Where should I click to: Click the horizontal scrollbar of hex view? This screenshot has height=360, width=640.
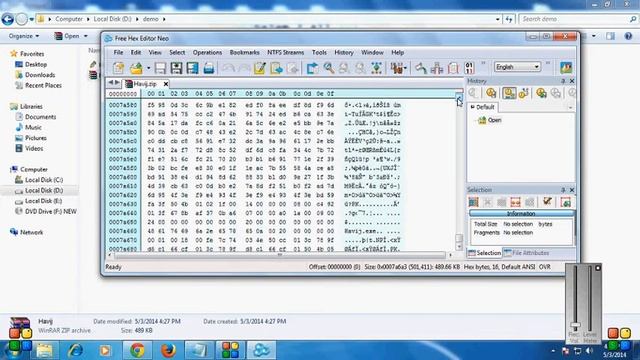280,255
